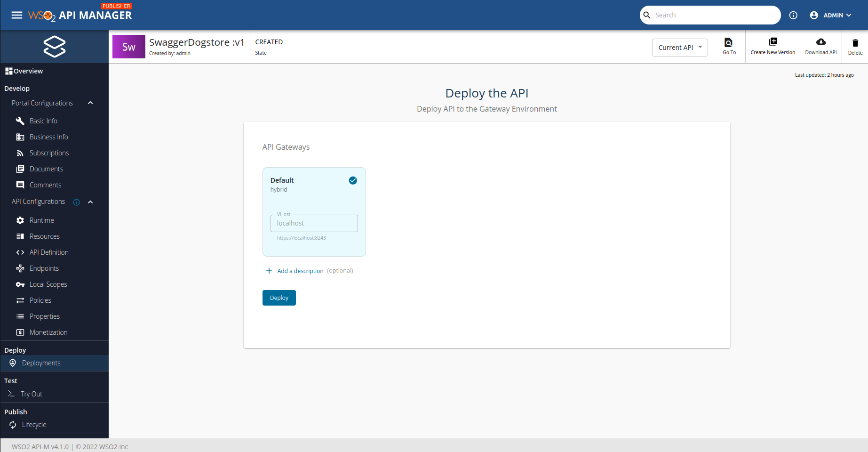Toggle the Default gateway checkmark
The image size is (868, 452).
[353, 180]
